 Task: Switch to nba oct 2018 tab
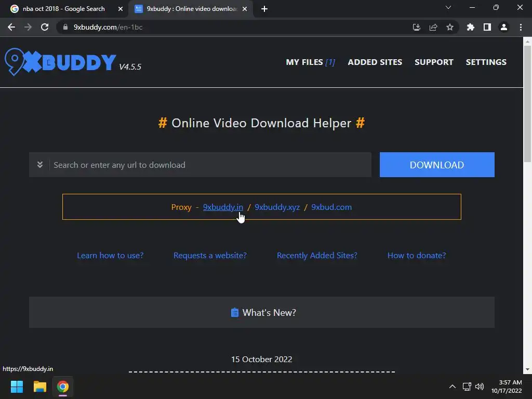point(64,9)
